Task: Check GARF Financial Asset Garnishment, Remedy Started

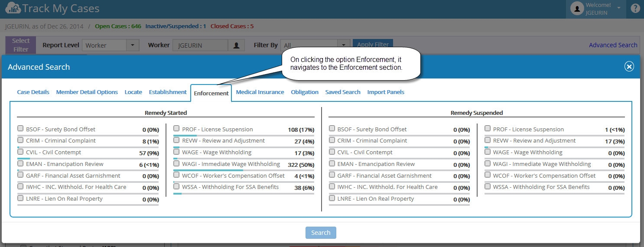Action: (20, 175)
